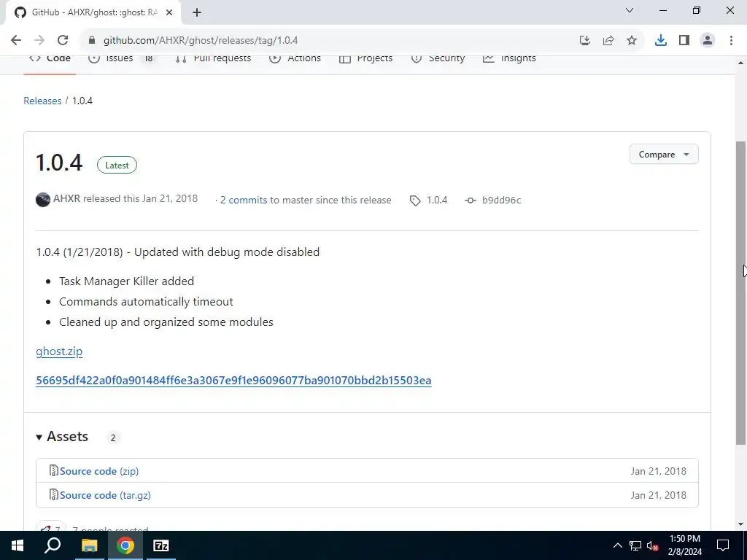
Task: Click the AHXR user avatar
Action: [x=43, y=200]
